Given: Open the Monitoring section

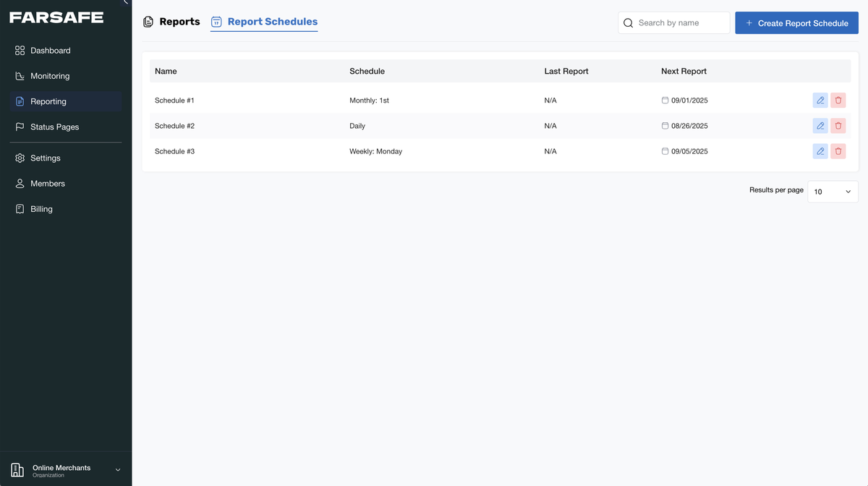Looking at the screenshot, I should pyautogui.click(x=49, y=76).
